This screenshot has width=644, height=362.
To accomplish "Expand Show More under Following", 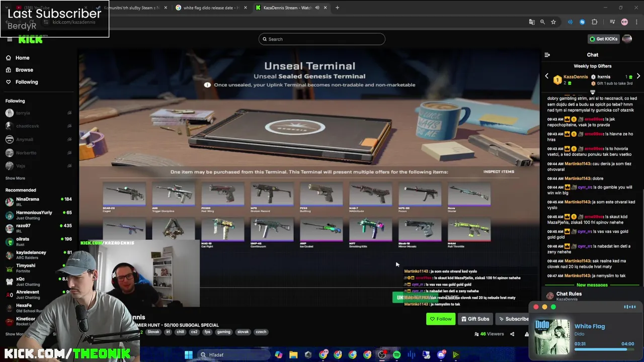I will pyautogui.click(x=15, y=178).
